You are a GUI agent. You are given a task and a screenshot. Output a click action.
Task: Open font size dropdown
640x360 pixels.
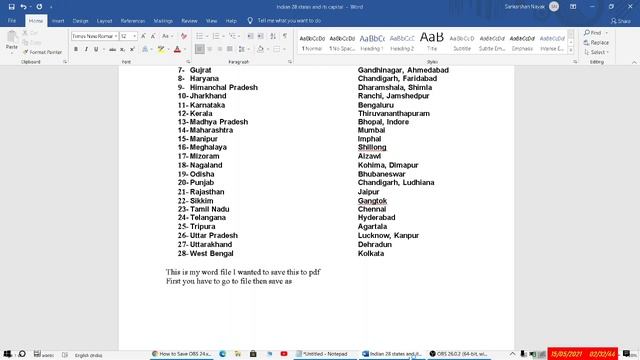[134, 36]
